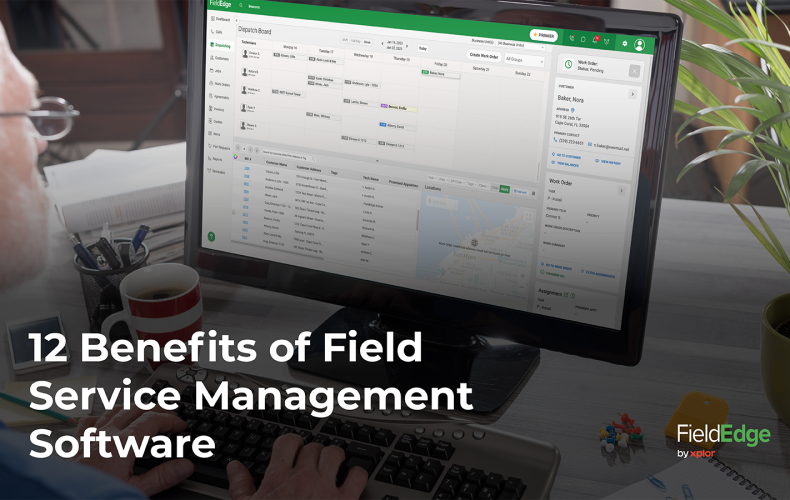Click the Items sidebar icon

[210, 133]
